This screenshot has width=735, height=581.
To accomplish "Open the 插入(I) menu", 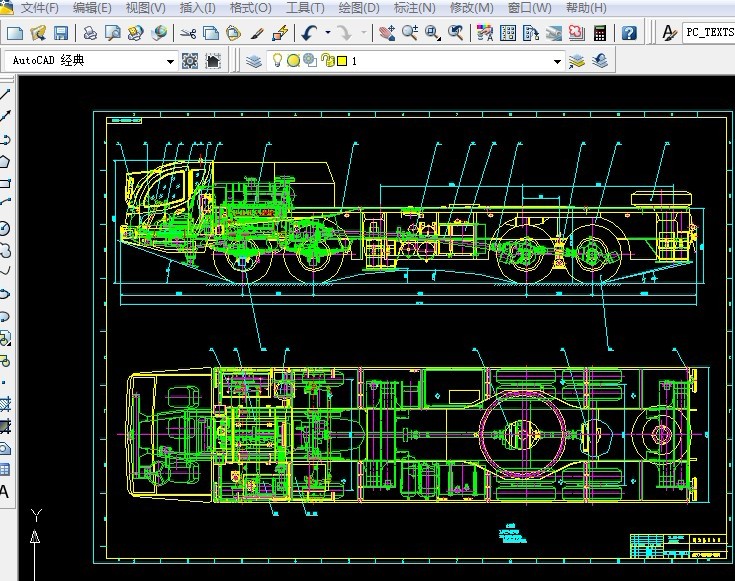I will coord(197,8).
